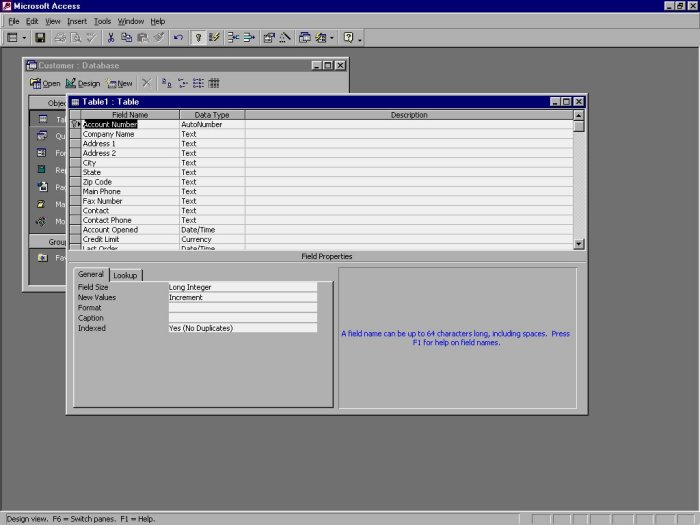
Task: Open the Tools menu
Action: click(102, 21)
